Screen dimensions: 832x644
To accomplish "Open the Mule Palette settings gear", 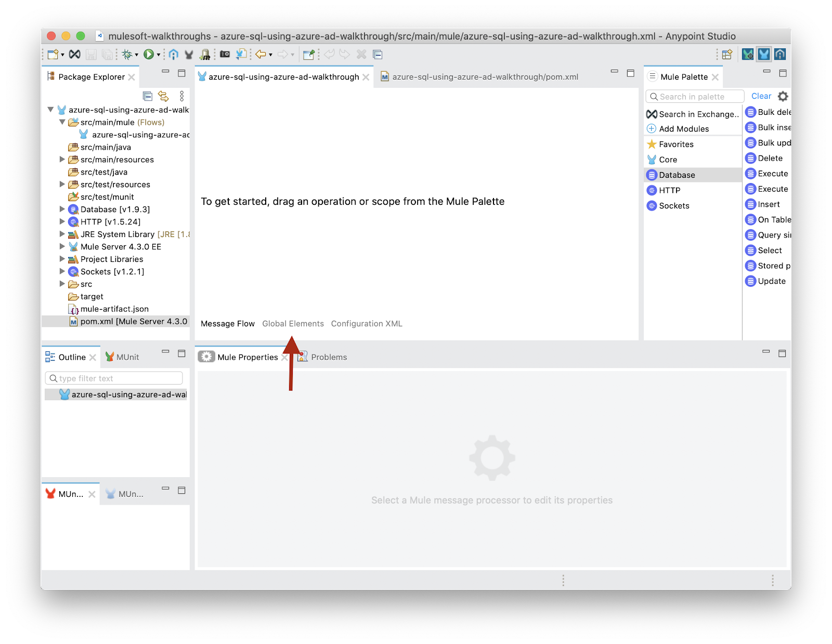I will tap(783, 96).
